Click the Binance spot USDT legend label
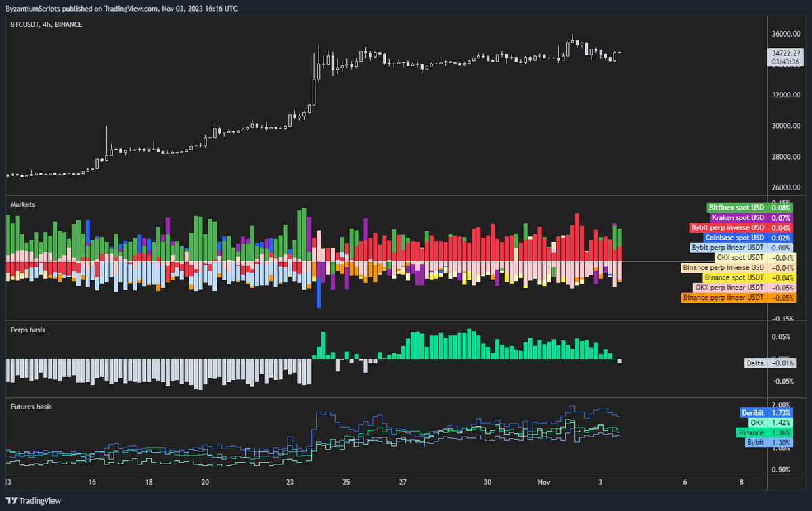Viewport: 812px width, 511px height. tap(734, 277)
